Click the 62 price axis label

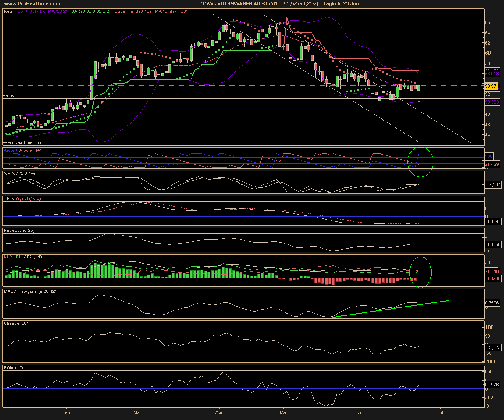point(488,43)
